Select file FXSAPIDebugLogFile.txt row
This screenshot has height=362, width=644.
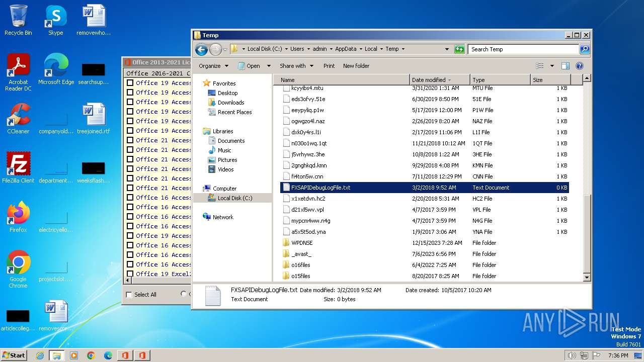click(x=425, y=188)
